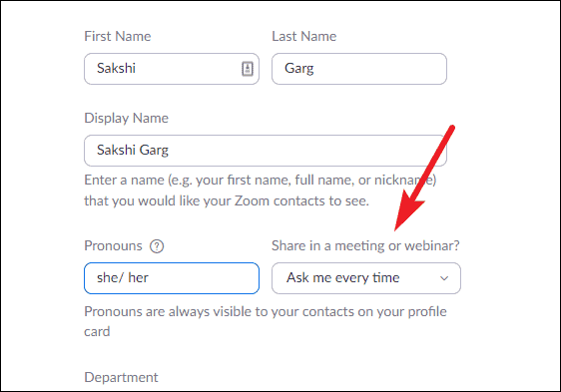
Task: Open the Pronouns help question mark icon
Action: coord(157,246)
